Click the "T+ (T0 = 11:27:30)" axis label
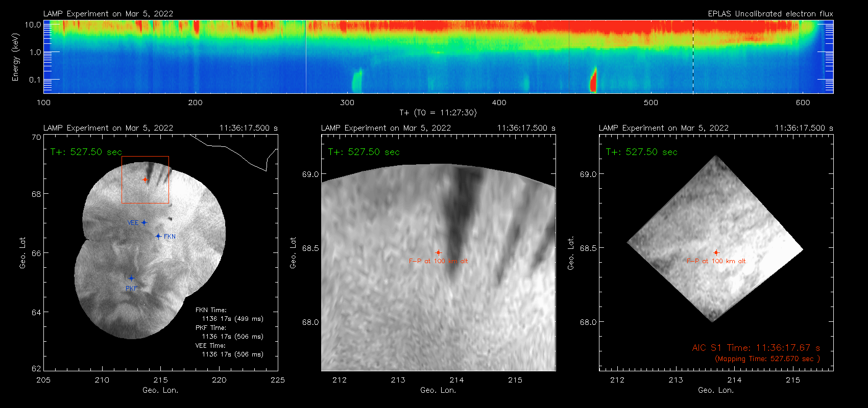Viewport: 868px width, 408px height. coord(438,113)
